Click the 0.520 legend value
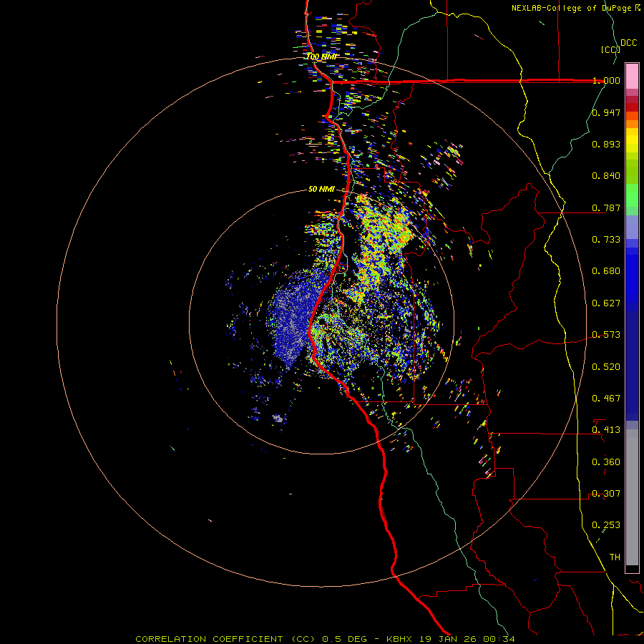This screenshot has height=644, width=644. coord(606,367)
